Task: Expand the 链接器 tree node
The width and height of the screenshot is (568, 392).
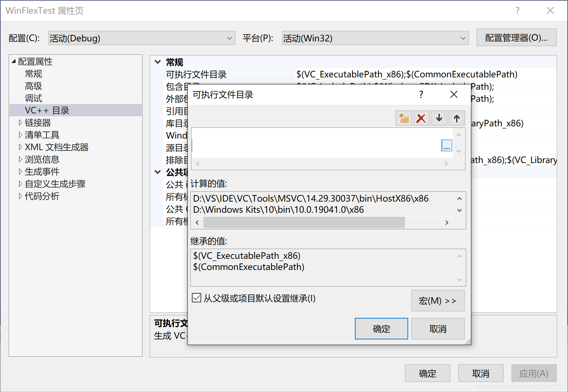Action: point(21,123)
